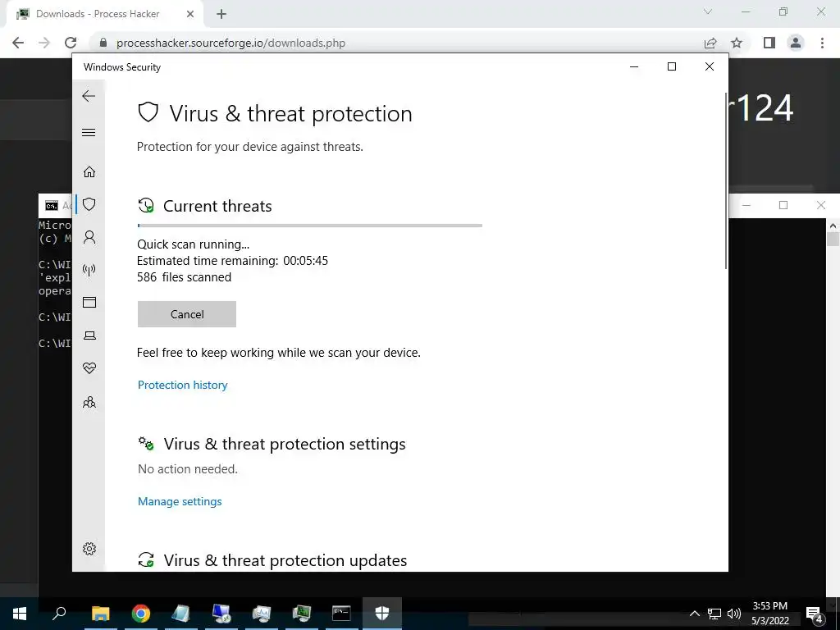Open File Explorer from the taskbar

(100, 614)
